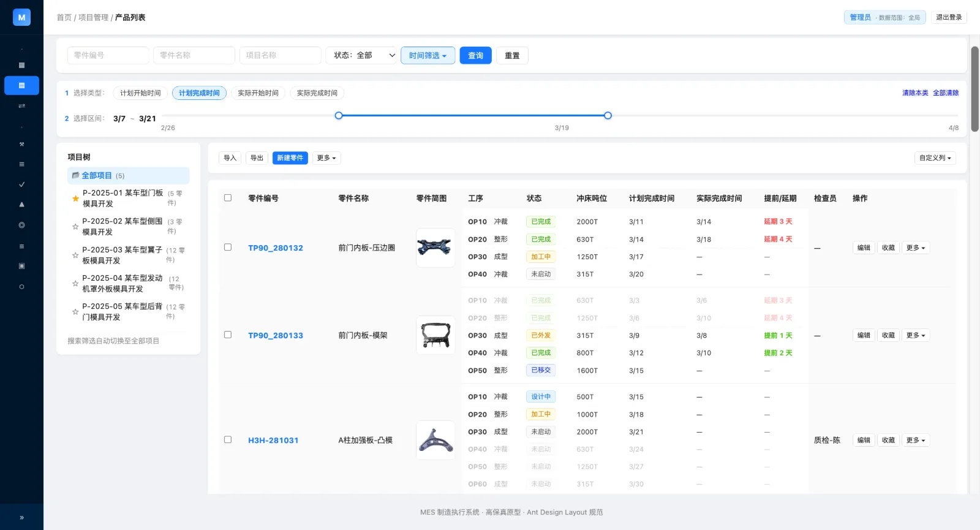Expand 更多 actions for row TP90_280132
980x530 pixels.
pyautogui.click(x=916, y=248)
